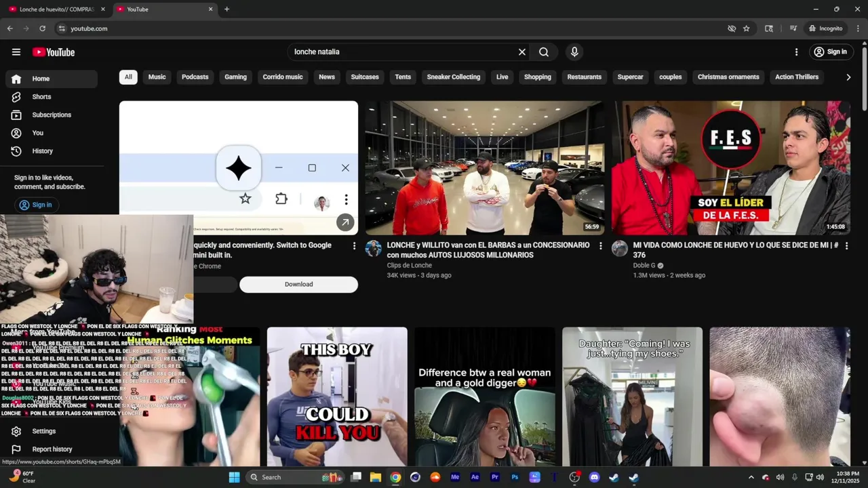Open YouTube settings three-dot menu

796,52
